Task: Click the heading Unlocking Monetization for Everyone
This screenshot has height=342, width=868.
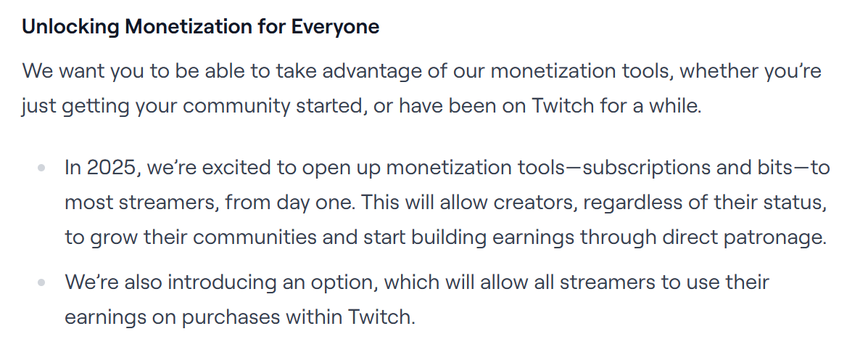Action: pyautogui.click(x=200, y=26)
